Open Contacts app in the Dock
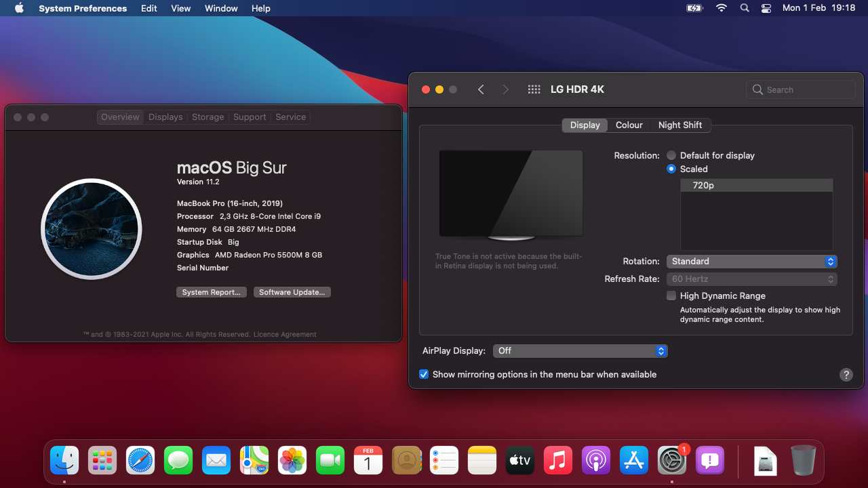The width and height of the screenshot is (868, 488). [x=406, y=461]
